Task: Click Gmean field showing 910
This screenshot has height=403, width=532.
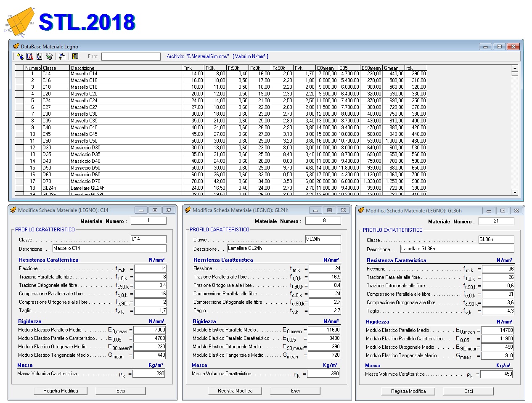Action: click(497, 355)
